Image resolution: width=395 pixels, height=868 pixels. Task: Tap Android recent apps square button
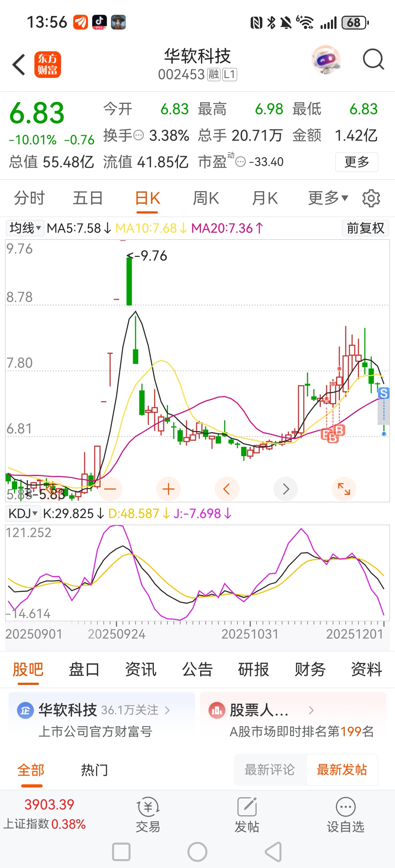click(x=121, y=852)
